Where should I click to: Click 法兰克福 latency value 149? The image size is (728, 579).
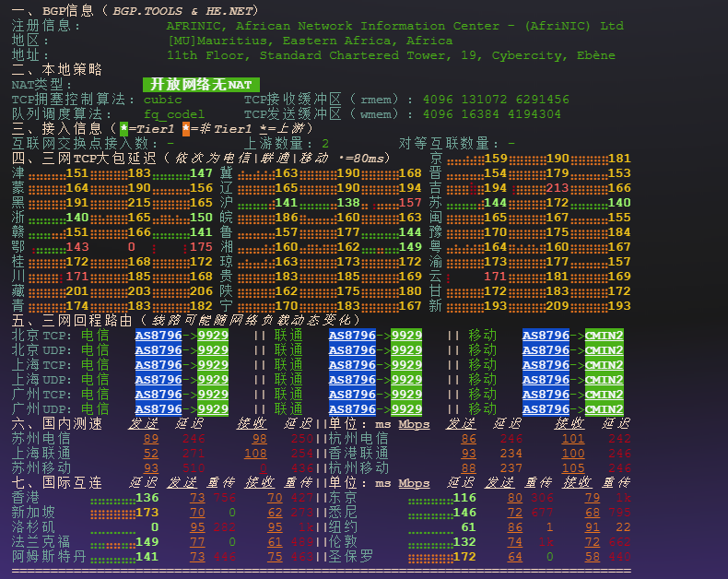pyautogui.click(x=147, y=542)
